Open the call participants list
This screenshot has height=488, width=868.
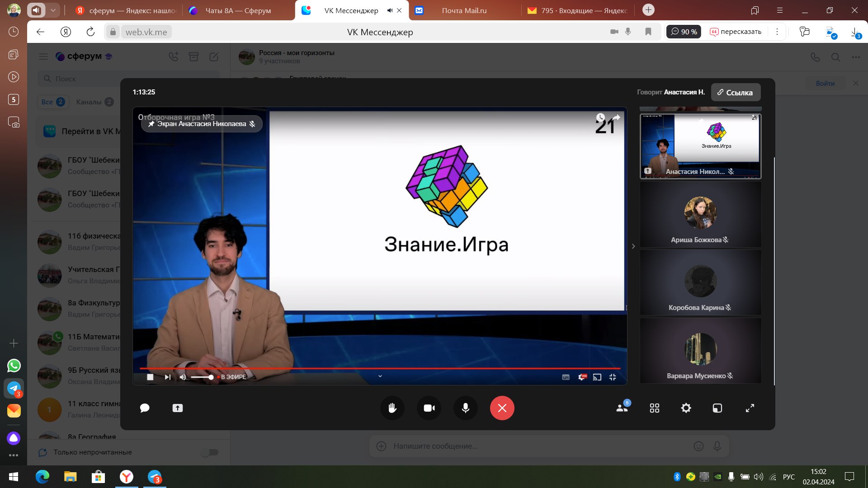(623, 408)
